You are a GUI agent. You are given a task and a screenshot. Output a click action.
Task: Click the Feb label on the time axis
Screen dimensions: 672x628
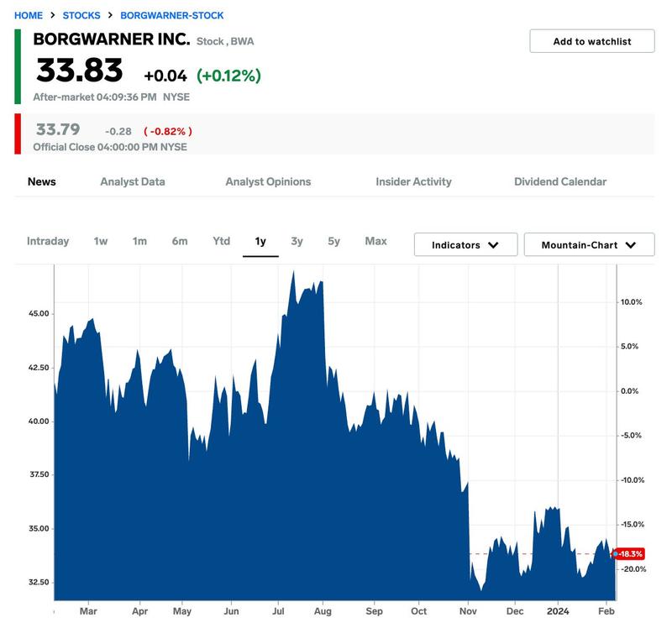pos(606,611)
